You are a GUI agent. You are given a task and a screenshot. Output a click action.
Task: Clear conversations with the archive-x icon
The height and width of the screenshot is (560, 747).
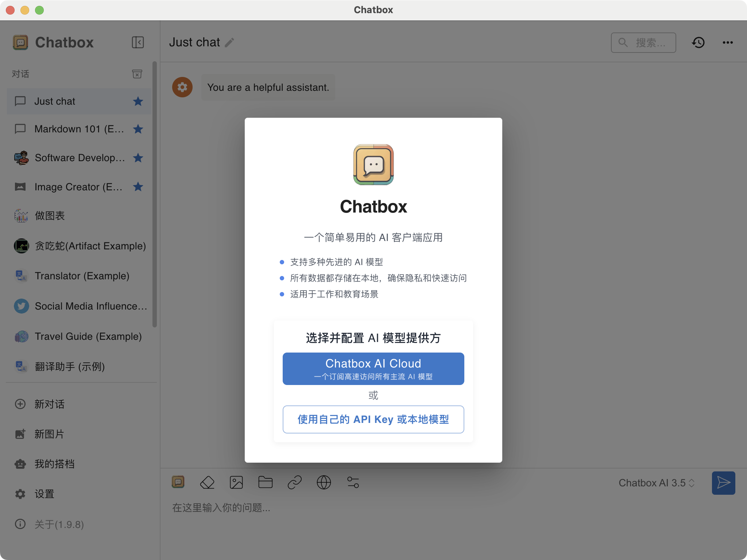click(x=137, y=74)
